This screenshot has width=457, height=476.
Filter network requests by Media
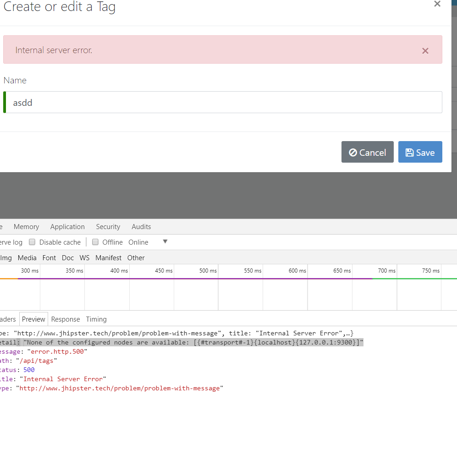click(27, 258)
